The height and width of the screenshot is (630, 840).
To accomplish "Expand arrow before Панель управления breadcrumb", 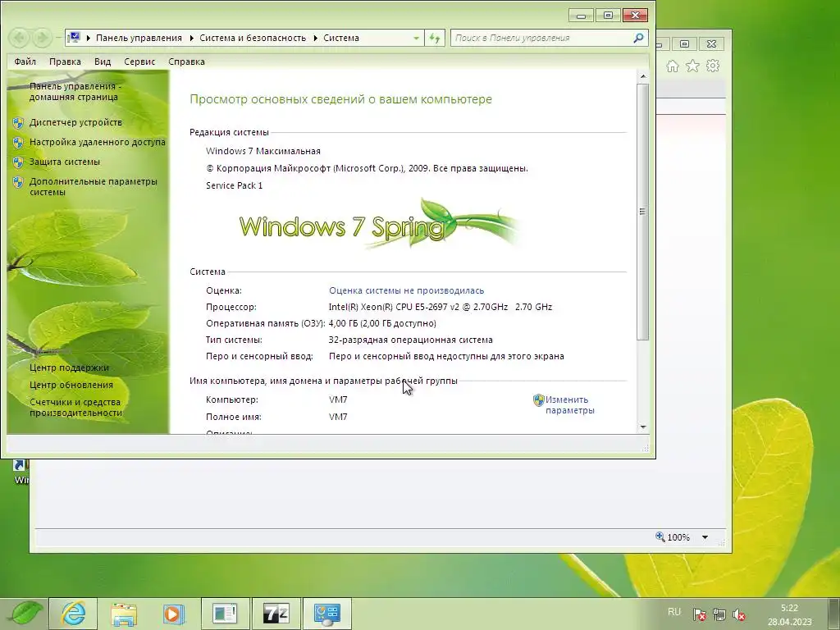I will tap(89, 38).
